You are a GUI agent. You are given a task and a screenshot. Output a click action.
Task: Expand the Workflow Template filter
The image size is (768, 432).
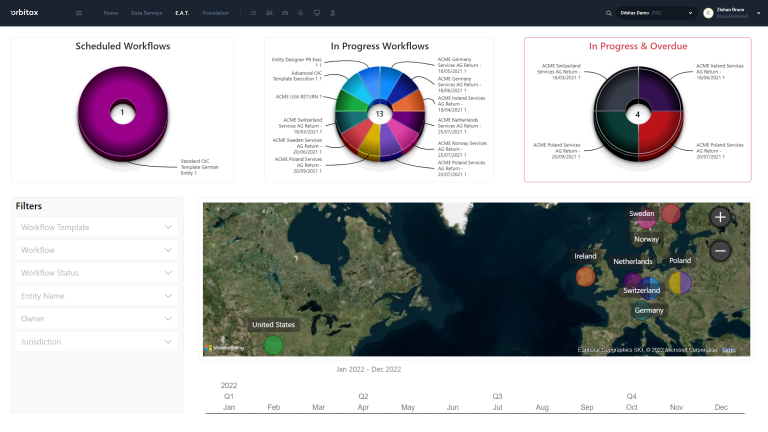click(97, 227)
